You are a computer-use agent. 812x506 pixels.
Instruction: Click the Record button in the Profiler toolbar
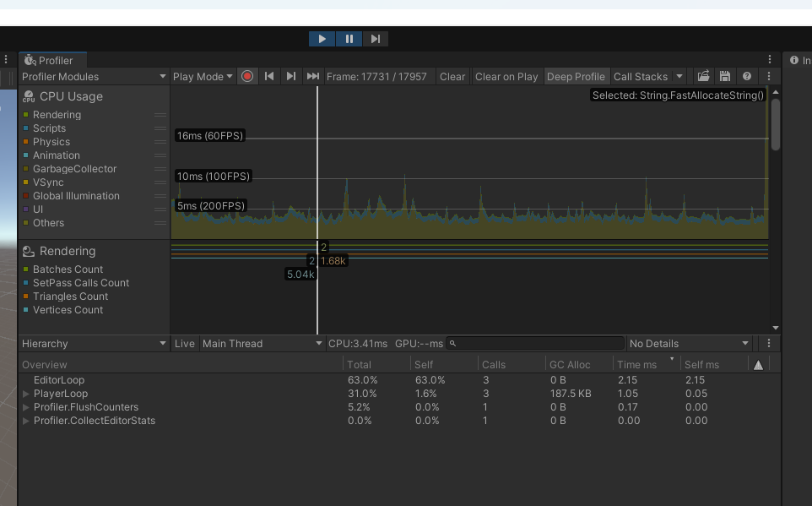click(x=247, y=76)
